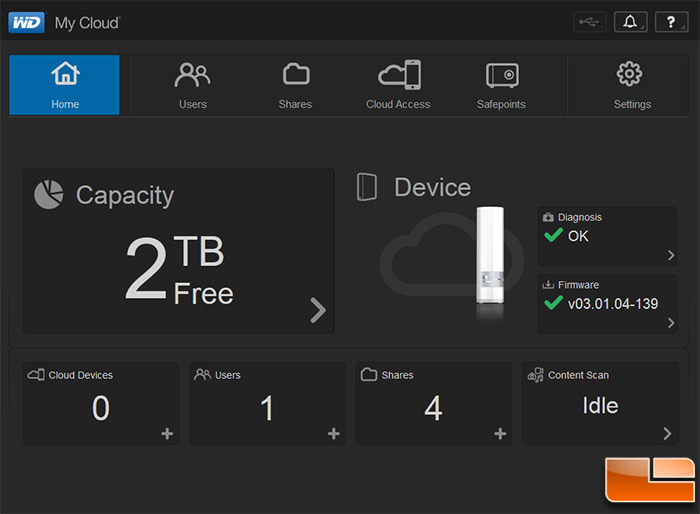Add a cloud device with plus
This screenshot has width=700, height=514.
pyautogui.click(x=167, y=434)
